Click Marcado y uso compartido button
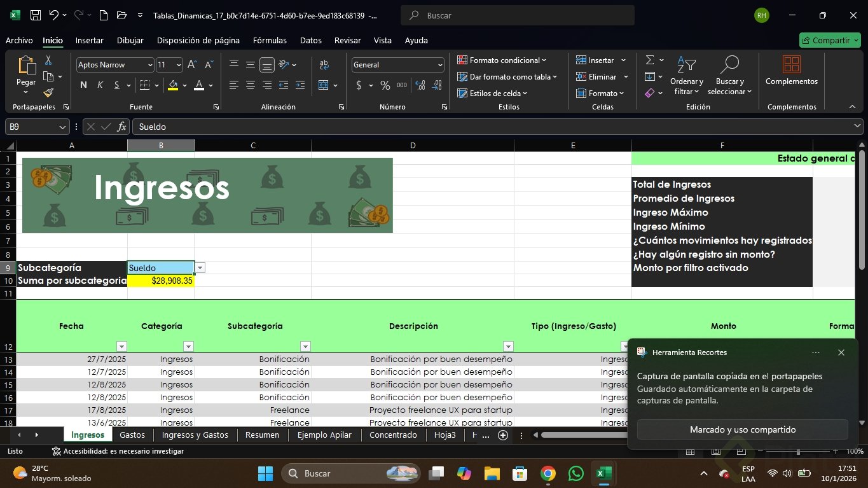868x488 pixels. pyautogui.click(x=742, y=429)
